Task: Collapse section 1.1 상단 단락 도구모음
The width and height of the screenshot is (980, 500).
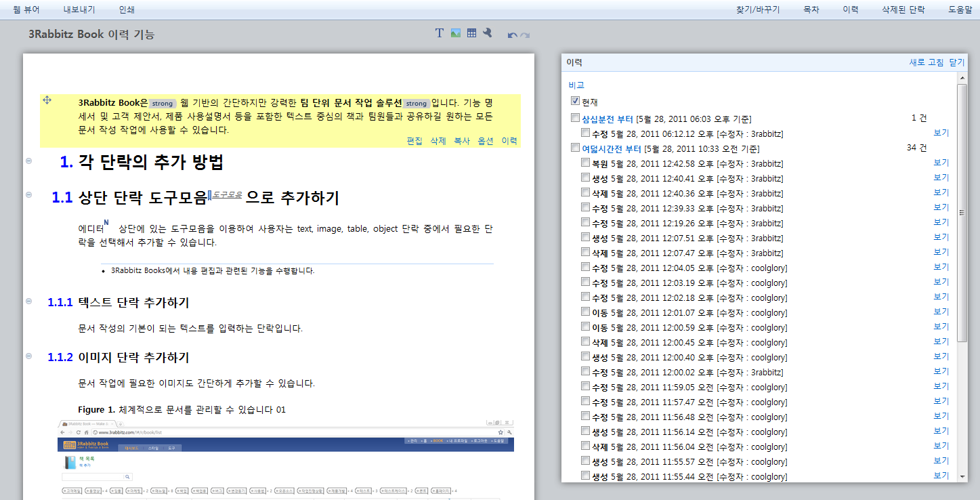Action: point(29,194)
